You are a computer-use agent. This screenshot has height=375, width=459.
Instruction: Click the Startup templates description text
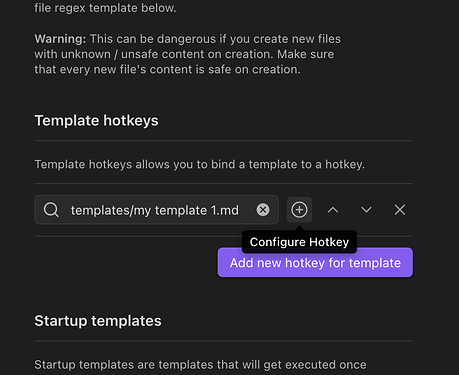[200, 365]
